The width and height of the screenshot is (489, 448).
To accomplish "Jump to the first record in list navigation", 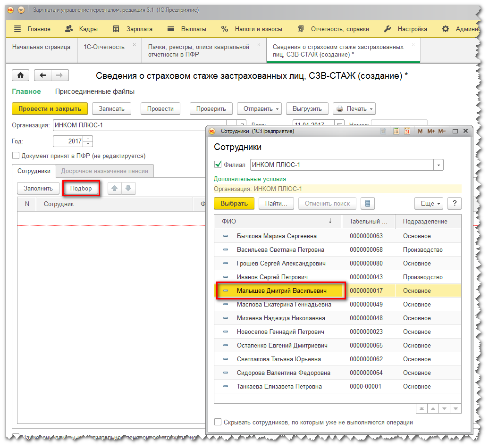I will 422,409.
